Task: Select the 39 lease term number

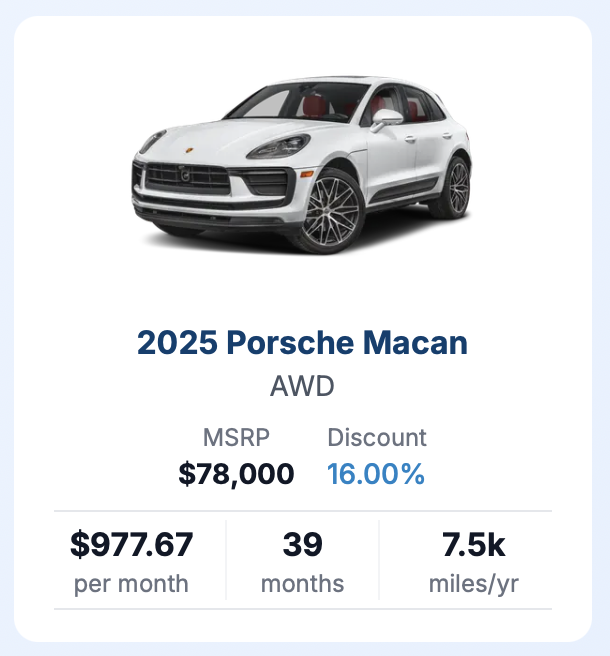Action: point(302,544)
